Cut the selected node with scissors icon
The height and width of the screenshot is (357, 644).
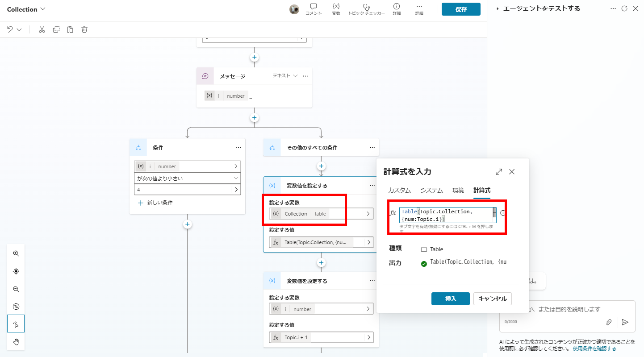(x=42, y=29)
